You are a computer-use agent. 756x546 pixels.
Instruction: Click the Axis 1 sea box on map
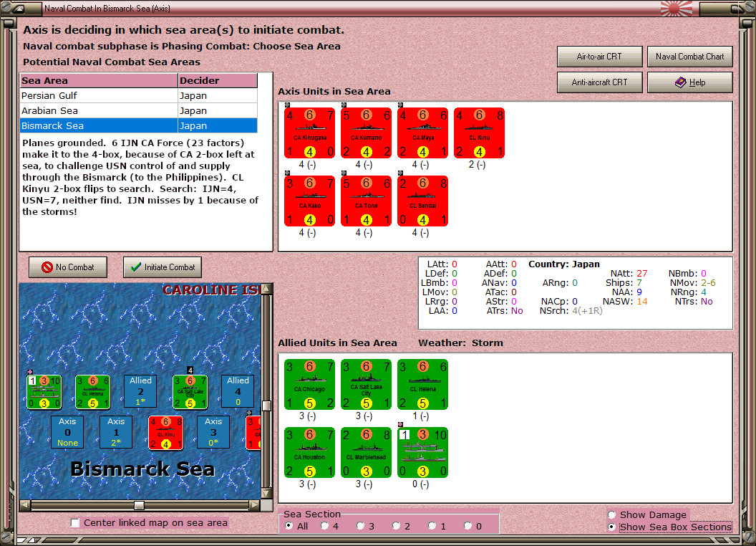click(116, 432)
